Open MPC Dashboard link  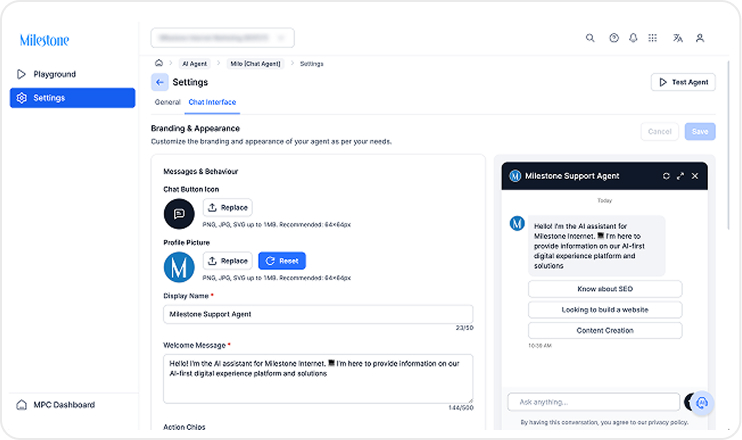[x=55, y=405]
